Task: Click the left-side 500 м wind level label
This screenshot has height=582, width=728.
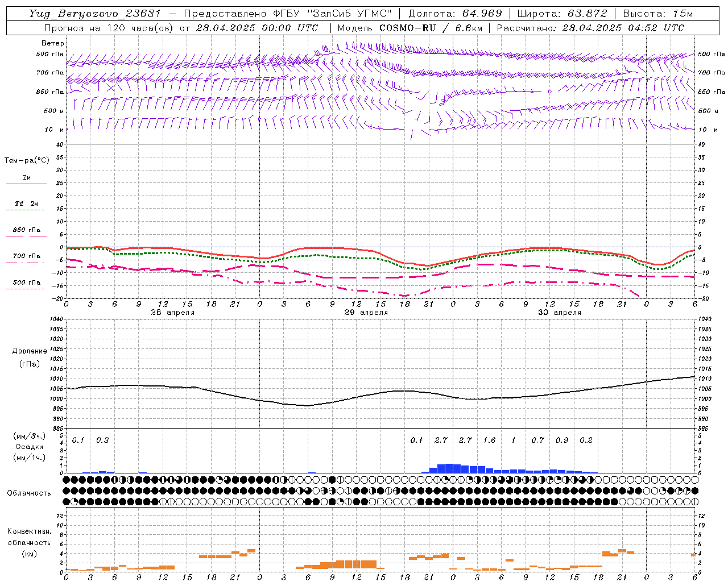Action: pos(54,111)
